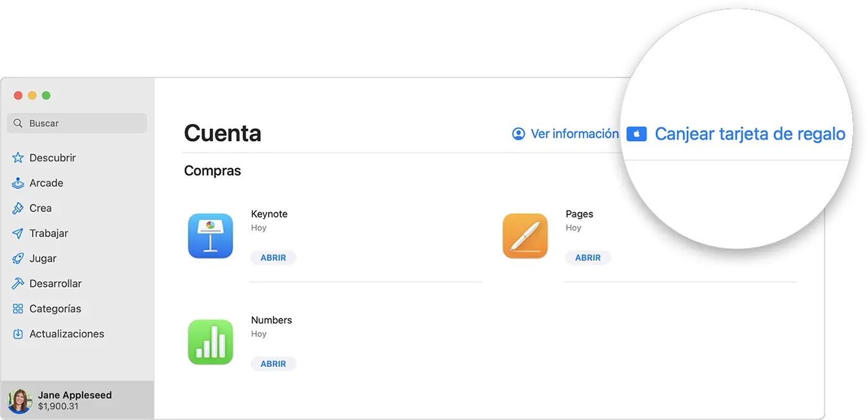Click the magnifier icon in search field

pos(18,123)
